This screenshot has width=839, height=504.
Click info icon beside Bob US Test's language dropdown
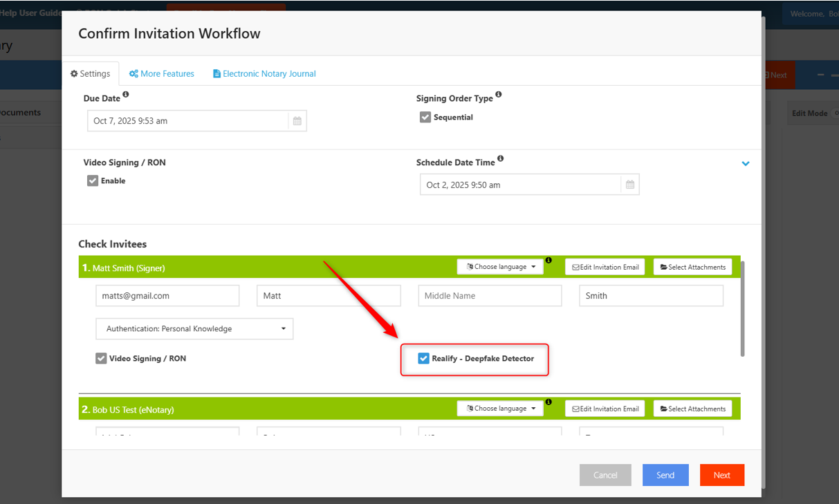click(x=548, y=402)
